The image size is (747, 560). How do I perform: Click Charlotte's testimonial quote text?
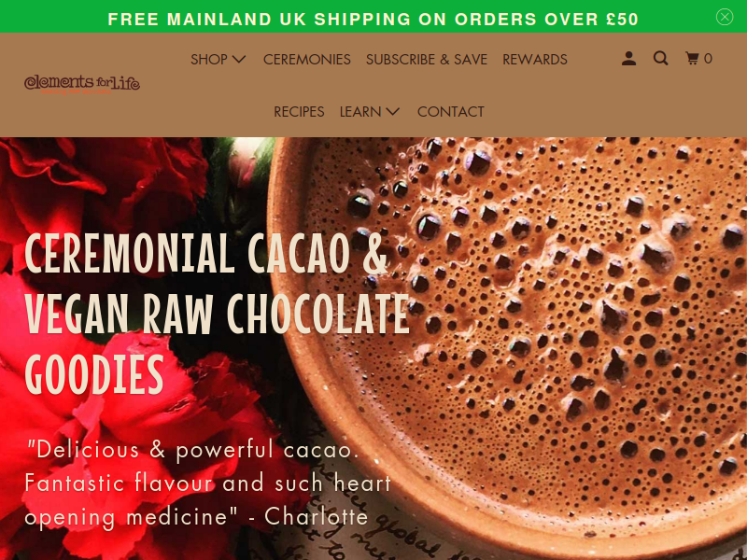(207, 483)
